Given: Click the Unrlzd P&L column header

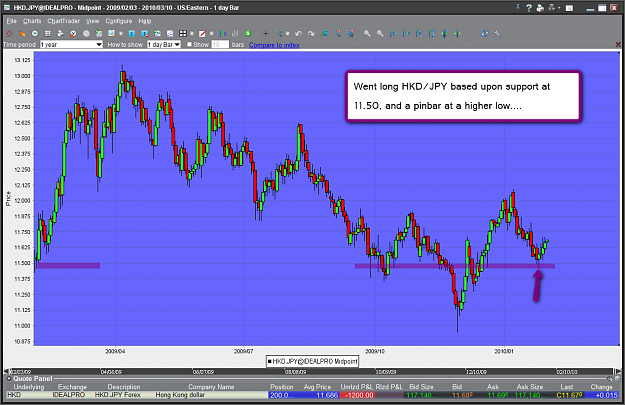Looking at the screenshot, I should (x=357, y=387).
